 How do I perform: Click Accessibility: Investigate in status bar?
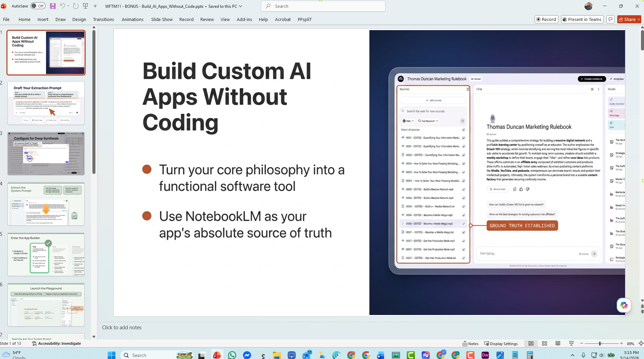tap(57, 343)
